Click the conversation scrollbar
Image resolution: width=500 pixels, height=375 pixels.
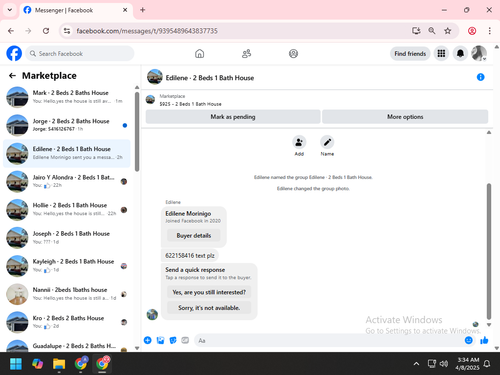[489, 252]
